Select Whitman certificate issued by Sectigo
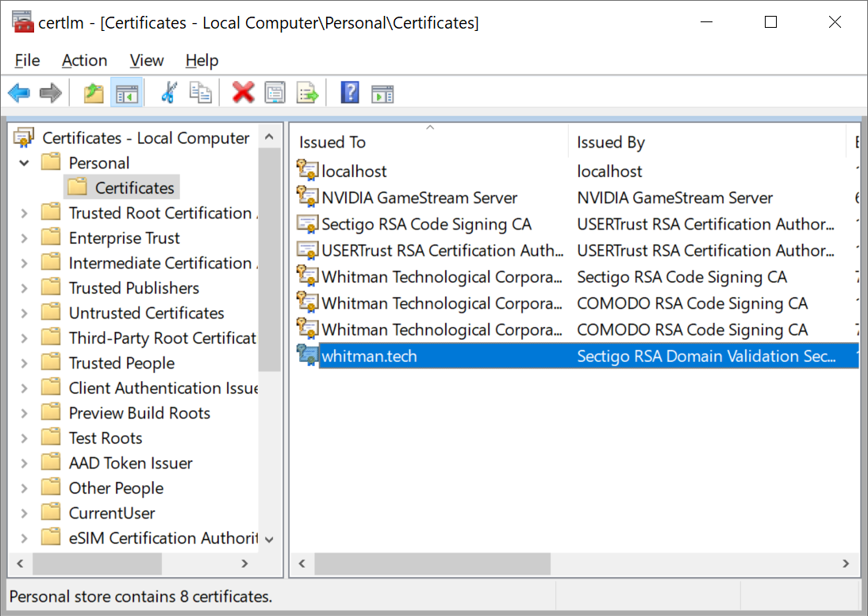Screen dimensions: 868x616 [577, 276]
